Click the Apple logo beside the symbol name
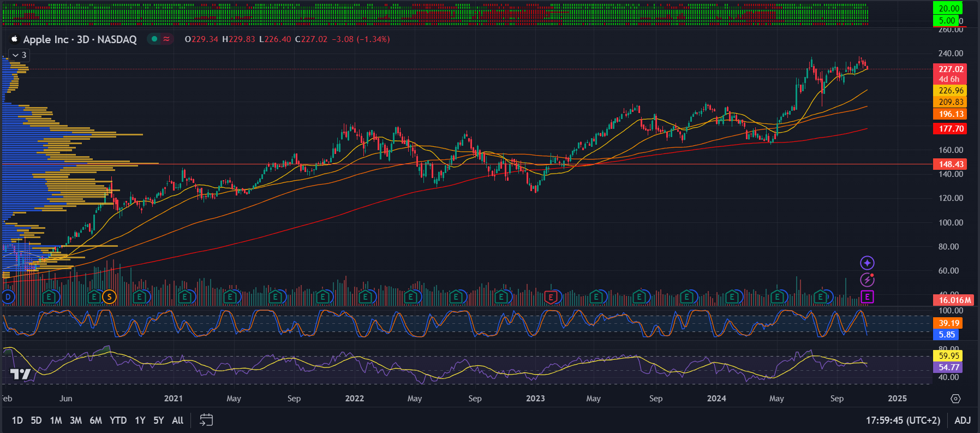Viewport: 980px width, 433px height. click(15, 39)
